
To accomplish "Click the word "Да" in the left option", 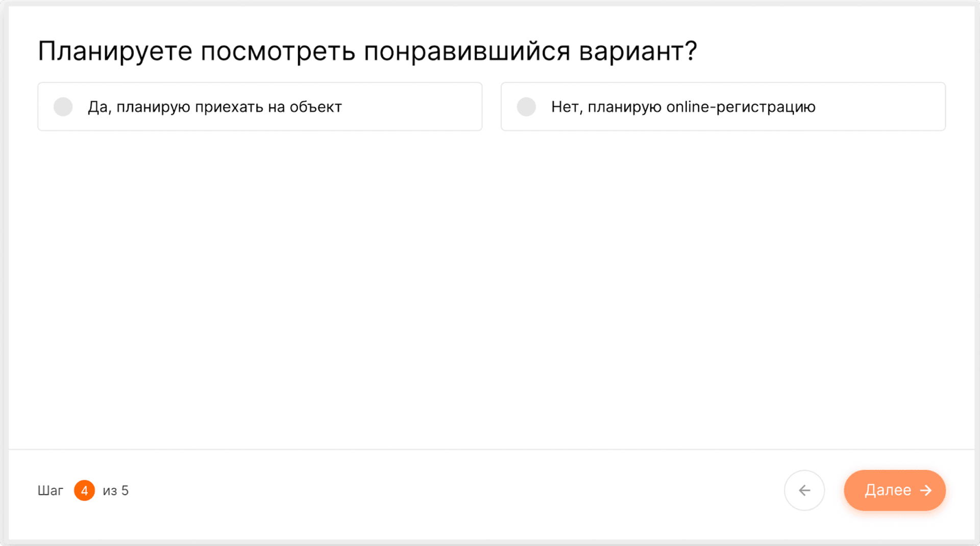I will tap(98, 107).
